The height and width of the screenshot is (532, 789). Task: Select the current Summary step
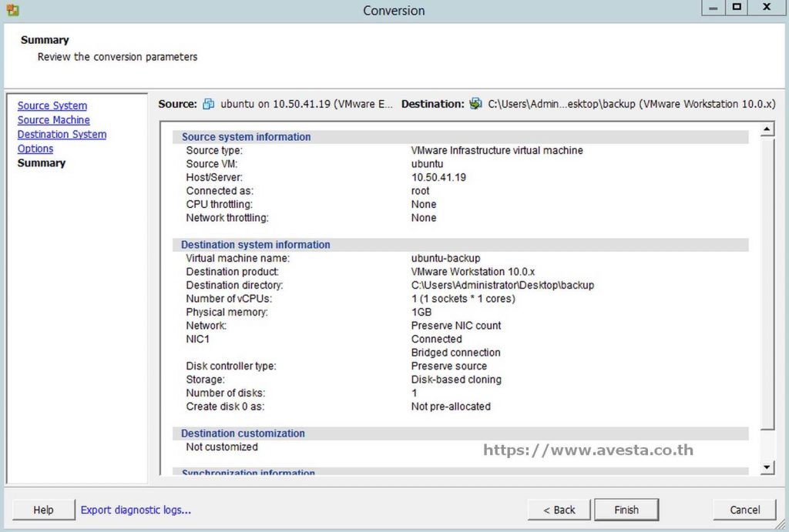pos(42,163)
